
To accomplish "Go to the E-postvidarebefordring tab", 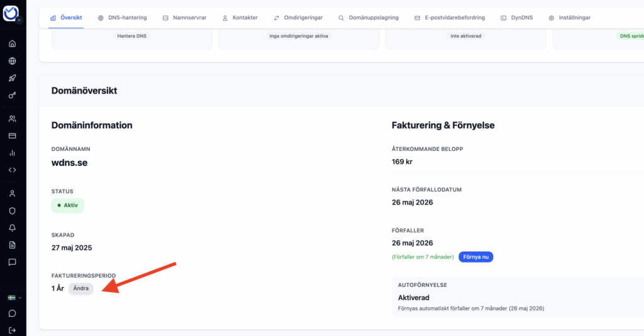I will (x=449, y=18).
